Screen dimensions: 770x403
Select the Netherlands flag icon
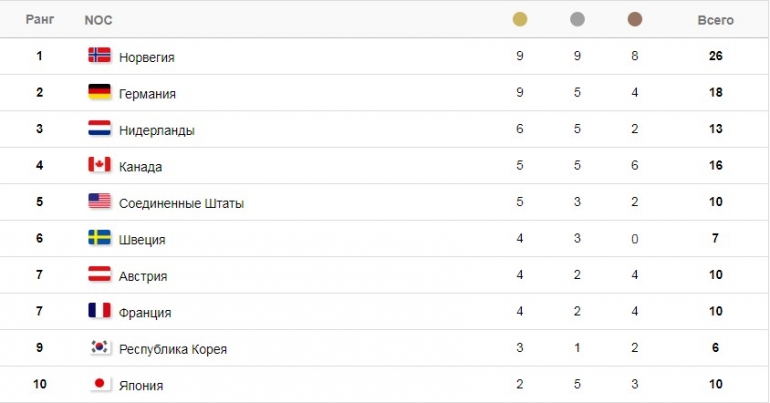point(99,128)
